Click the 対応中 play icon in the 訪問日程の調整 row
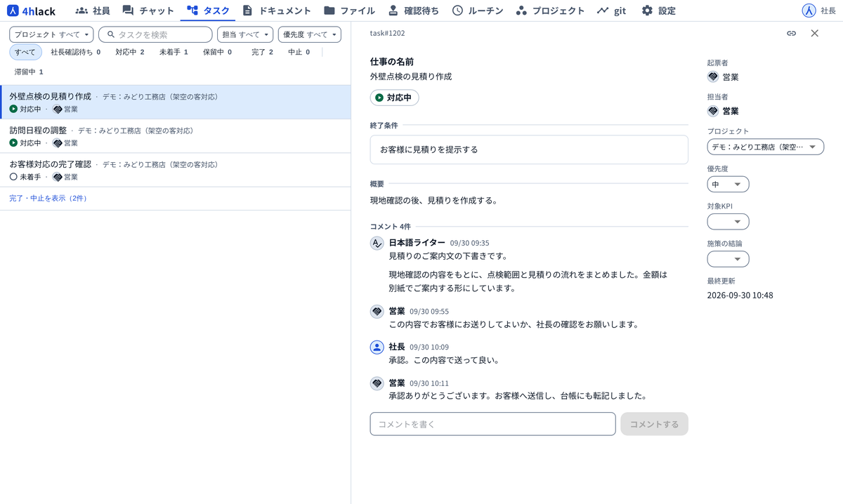The height and width of the screenshot is (504, 843). tap(13, 142)
